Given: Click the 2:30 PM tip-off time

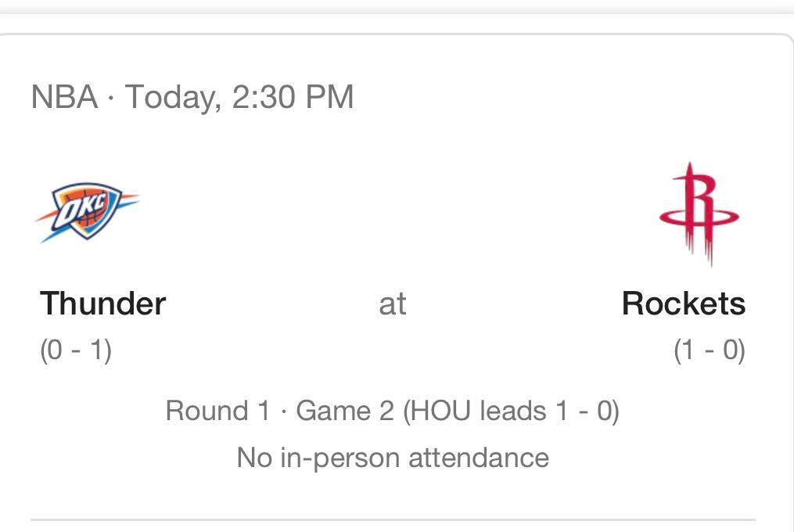Looking at the screenshot, I should (293, 96).
